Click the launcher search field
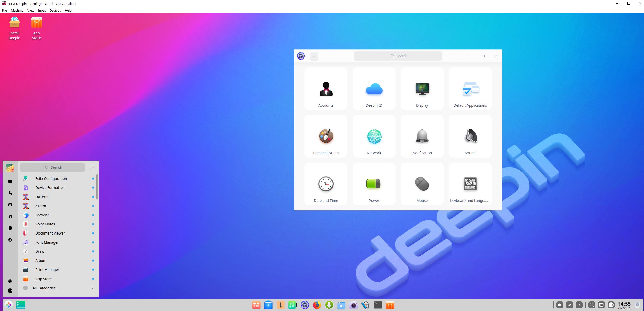644x311 pixels. click(x=52, y=167)
